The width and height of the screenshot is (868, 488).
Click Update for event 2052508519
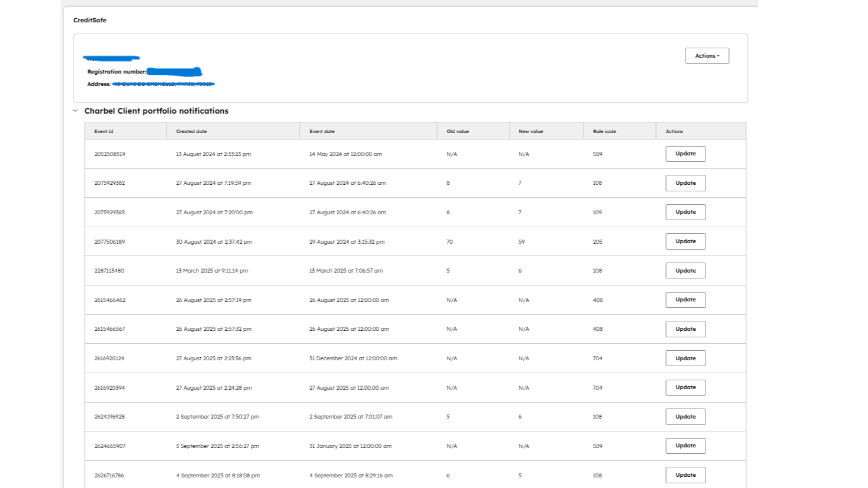pyautogui.click(x=685, y=154)
